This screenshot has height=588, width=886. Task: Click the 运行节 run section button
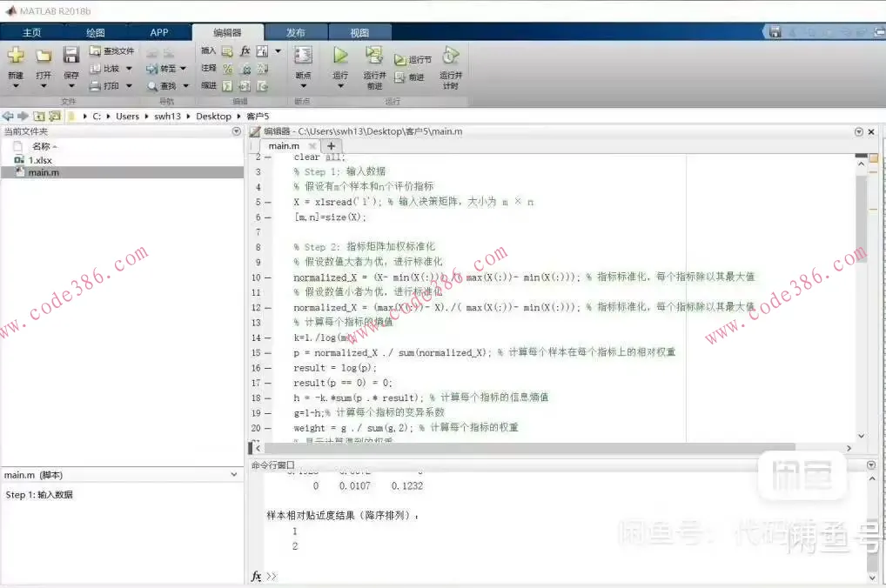click(x=413, y=60)
